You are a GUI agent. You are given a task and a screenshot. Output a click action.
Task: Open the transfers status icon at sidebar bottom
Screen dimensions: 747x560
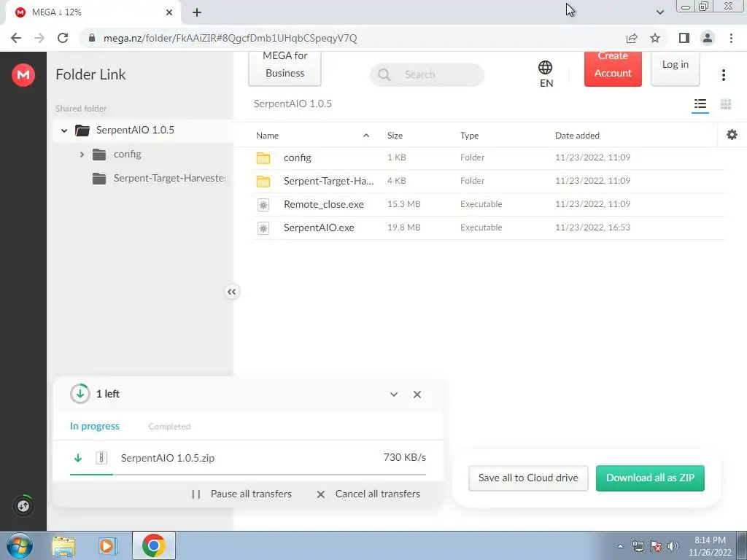coord(23,505)
